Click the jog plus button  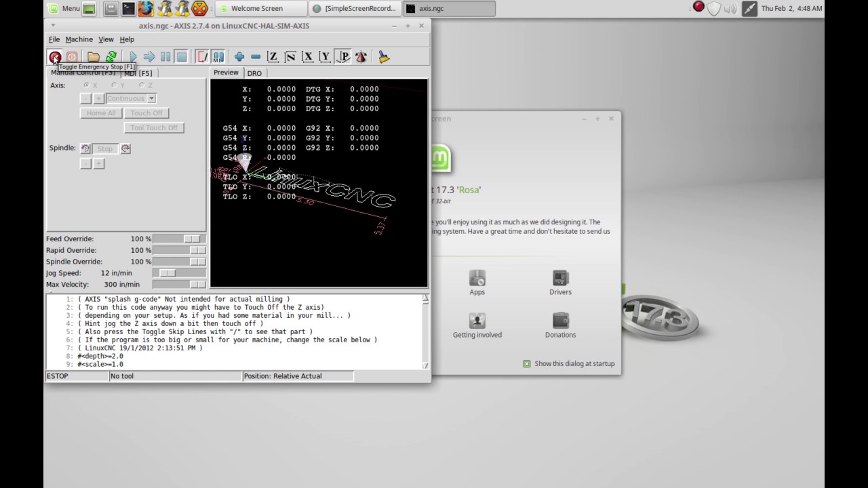click(x=98, y=98)
